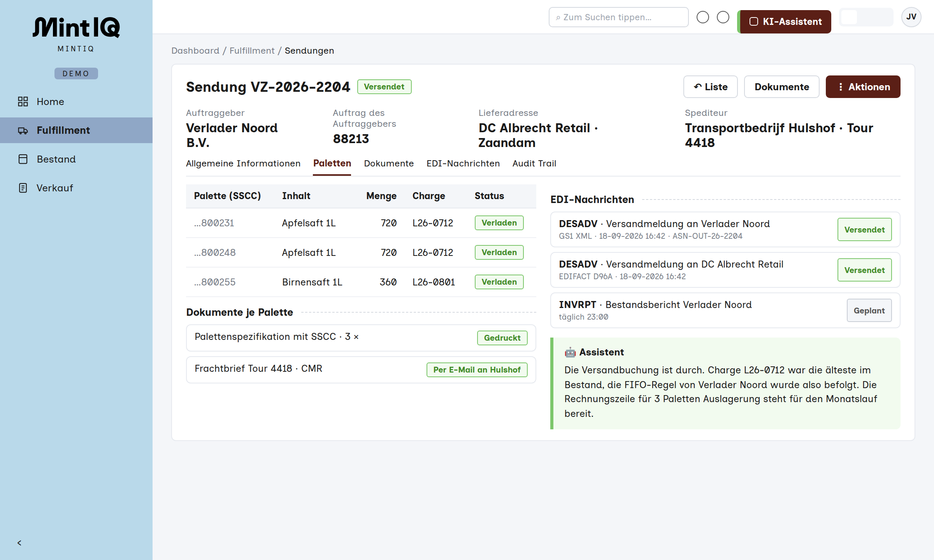Toggle the switch next to the avatar
This screenshot has width=934, height=560.
[x=866, y=17]
